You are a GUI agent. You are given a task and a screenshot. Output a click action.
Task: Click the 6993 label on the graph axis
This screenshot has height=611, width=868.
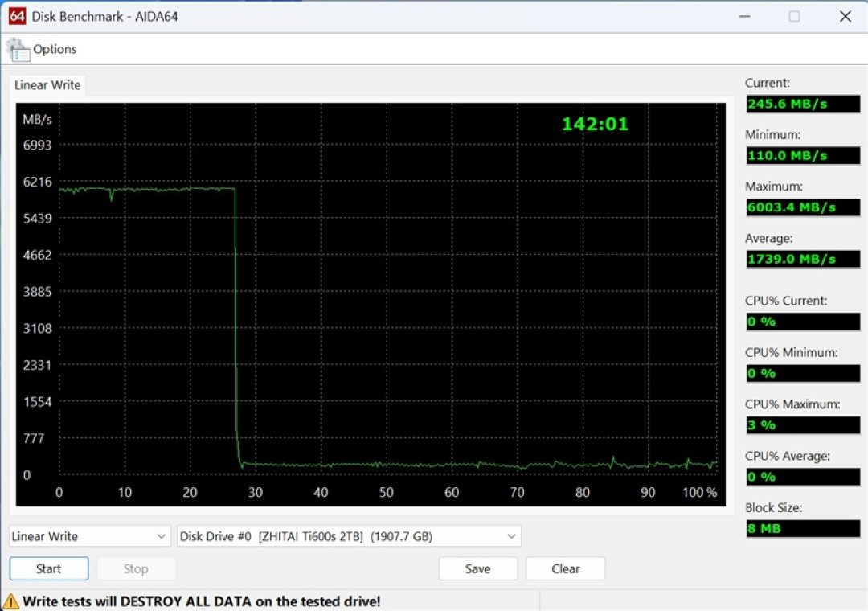coord(37,146)
